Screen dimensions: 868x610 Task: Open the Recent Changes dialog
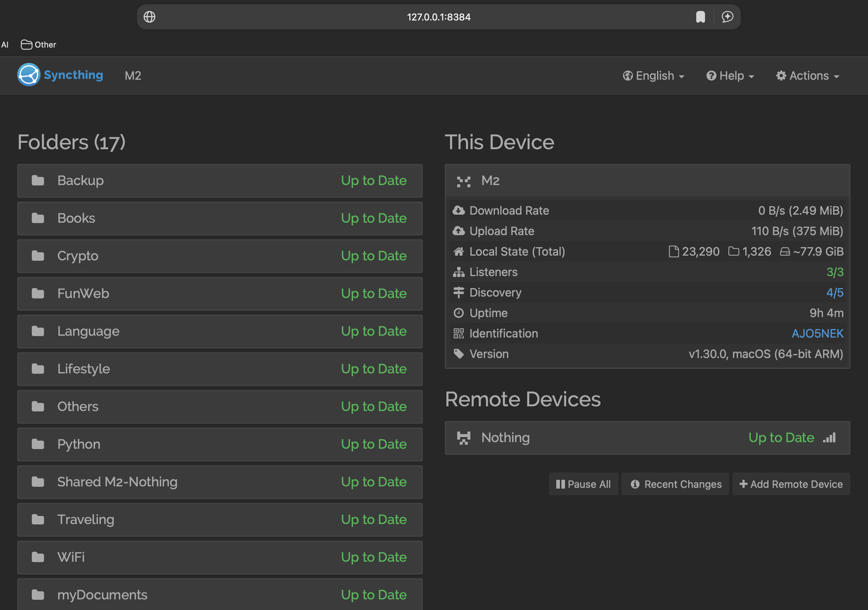tap(675, 484)
